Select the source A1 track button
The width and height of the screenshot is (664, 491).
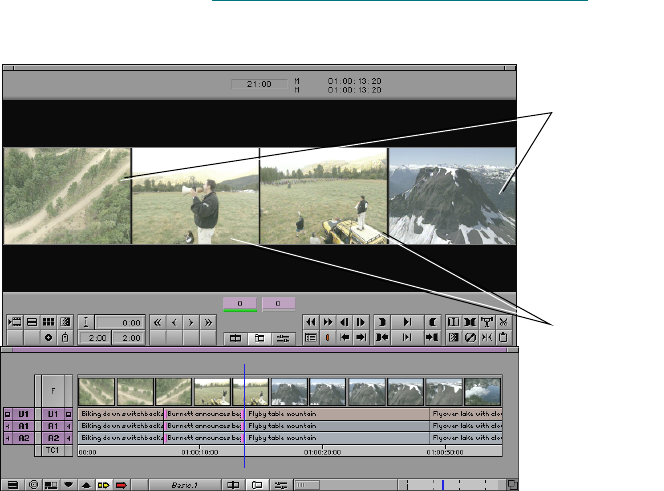click(23, 426)
